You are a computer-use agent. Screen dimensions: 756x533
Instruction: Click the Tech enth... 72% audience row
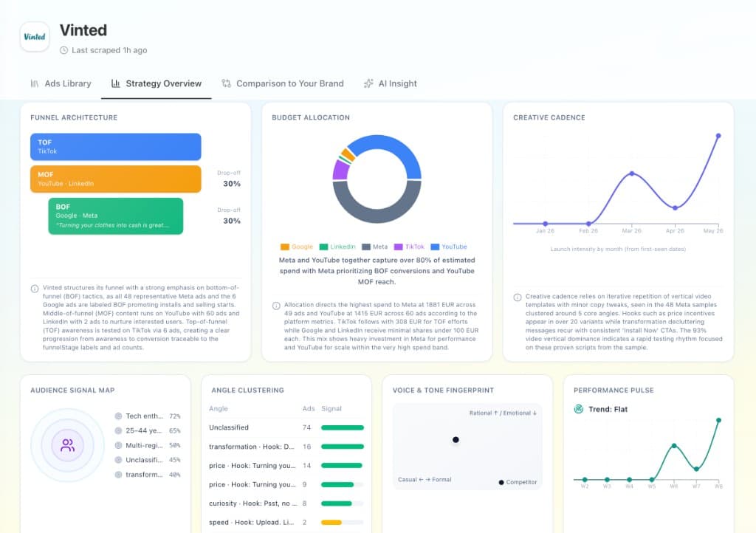pos(148,416)
